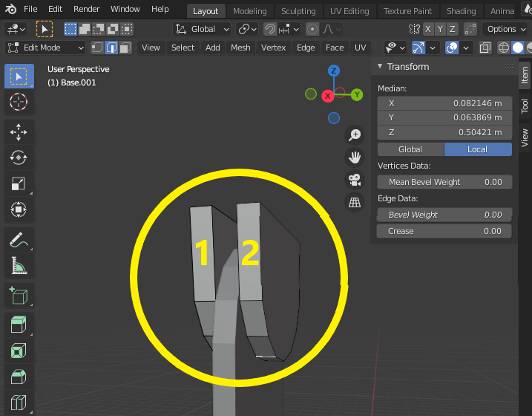Select the Add Cube tool
Viewport: 532px width, 416px height.
pos(19,295)
